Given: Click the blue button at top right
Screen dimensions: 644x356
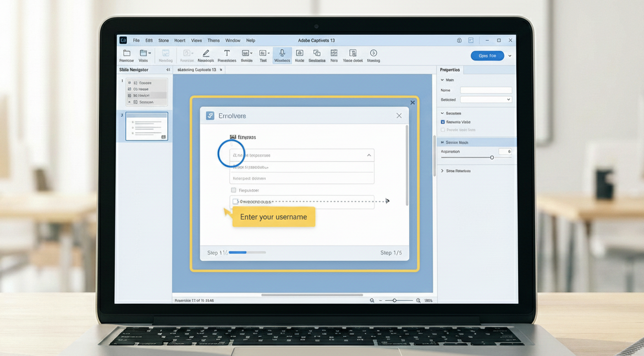Looking at the screenshot, I should pos(487,56).
